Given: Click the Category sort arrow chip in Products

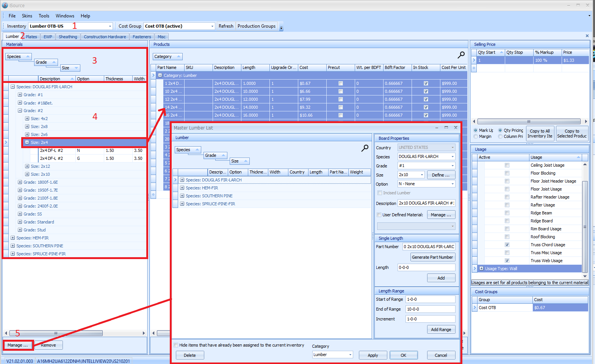Looking at the screenshot, I should tap(178, 56).
